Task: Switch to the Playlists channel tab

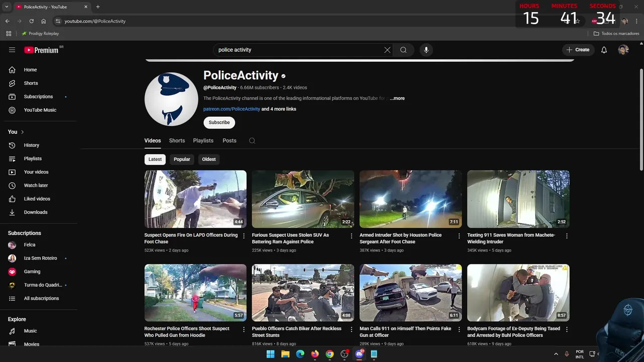Action: click(x=203, y=141)
